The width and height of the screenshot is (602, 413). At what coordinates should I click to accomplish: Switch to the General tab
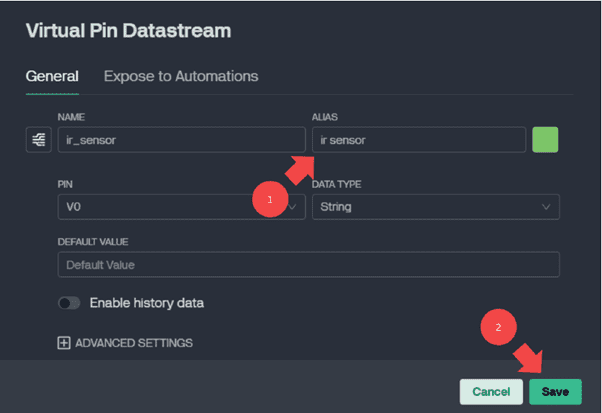(52, 76)
